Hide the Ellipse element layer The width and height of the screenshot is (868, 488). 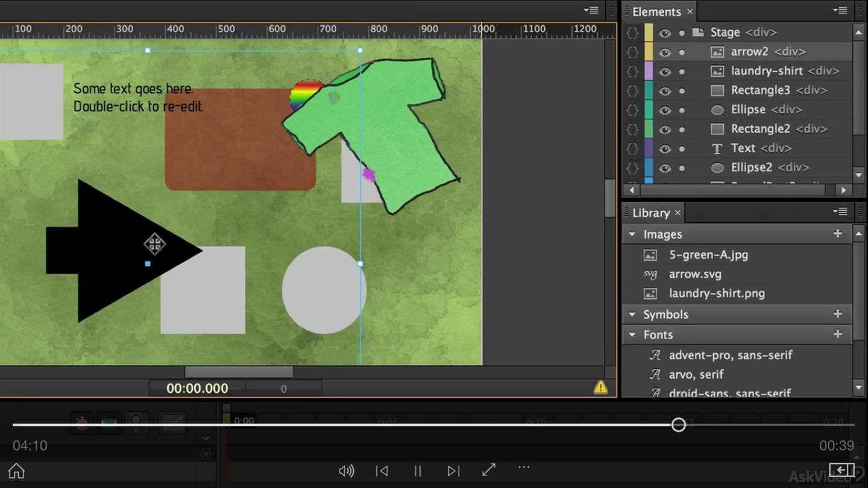pyautogui.click(x=664, y=110)
